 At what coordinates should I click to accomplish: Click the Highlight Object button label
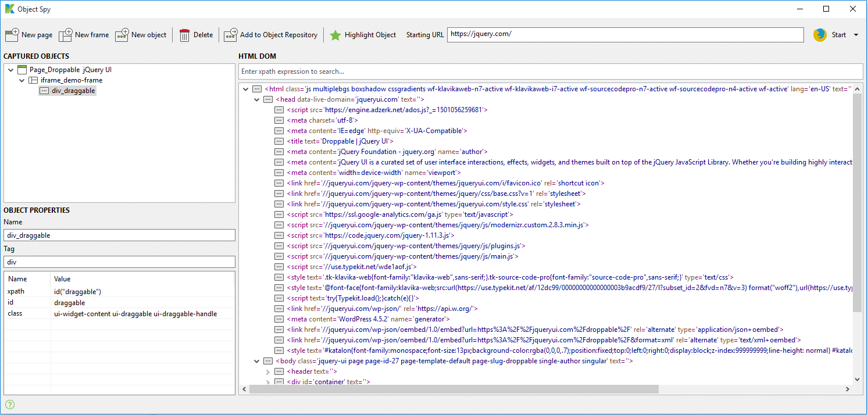tap(370, 35)
